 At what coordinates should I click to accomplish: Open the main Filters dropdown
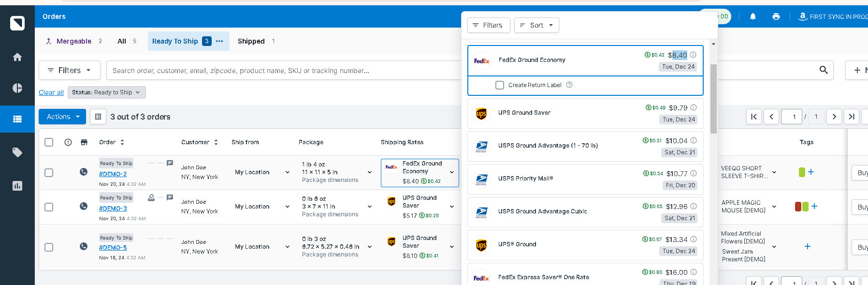(70, 70)
